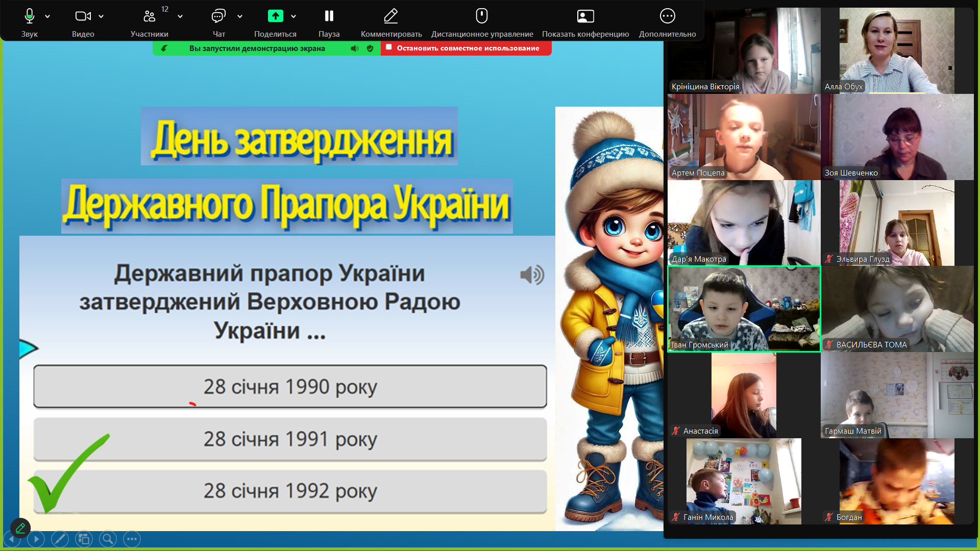
Task: Open the slideshow more options ellipsis
Action: (132, 539)
